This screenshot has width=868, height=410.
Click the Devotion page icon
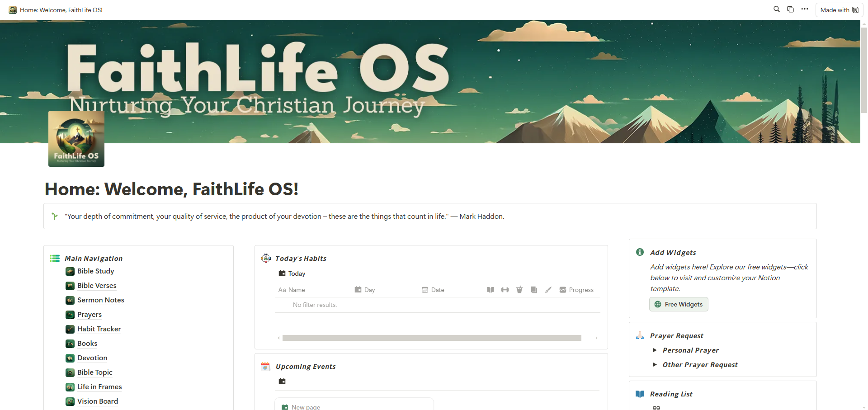pyautogui.click(x=70, y=358)
